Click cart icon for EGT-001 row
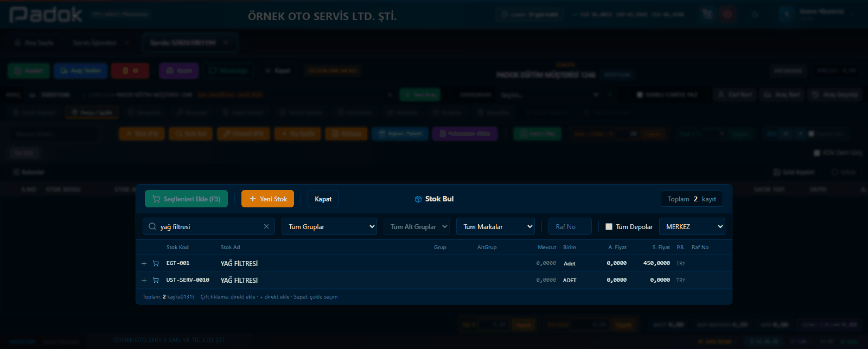Screen dimensions: 868x349 [x=156, y=263]
